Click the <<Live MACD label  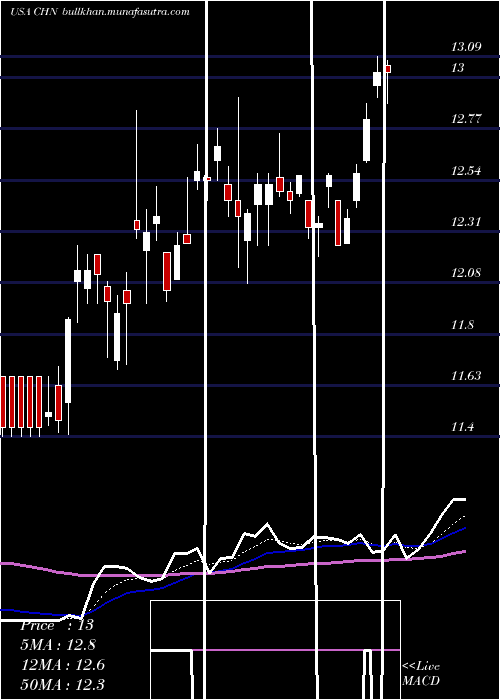(421, 673)
